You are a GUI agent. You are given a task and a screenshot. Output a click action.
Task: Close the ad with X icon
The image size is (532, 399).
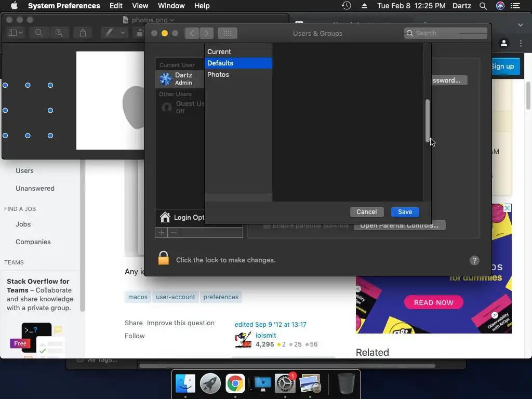point(507,208)
